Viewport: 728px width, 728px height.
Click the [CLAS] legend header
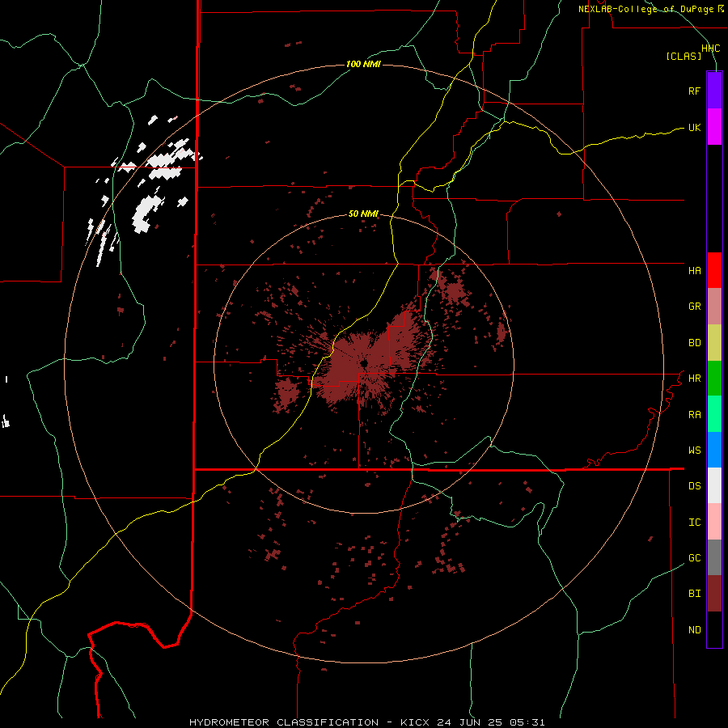684,56
